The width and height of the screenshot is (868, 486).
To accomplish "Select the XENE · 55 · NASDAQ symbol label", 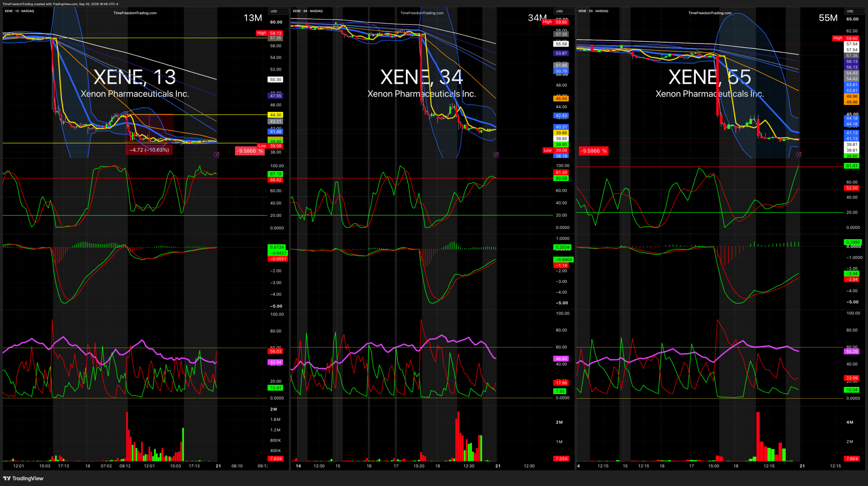I will click(x=593, y=11).
